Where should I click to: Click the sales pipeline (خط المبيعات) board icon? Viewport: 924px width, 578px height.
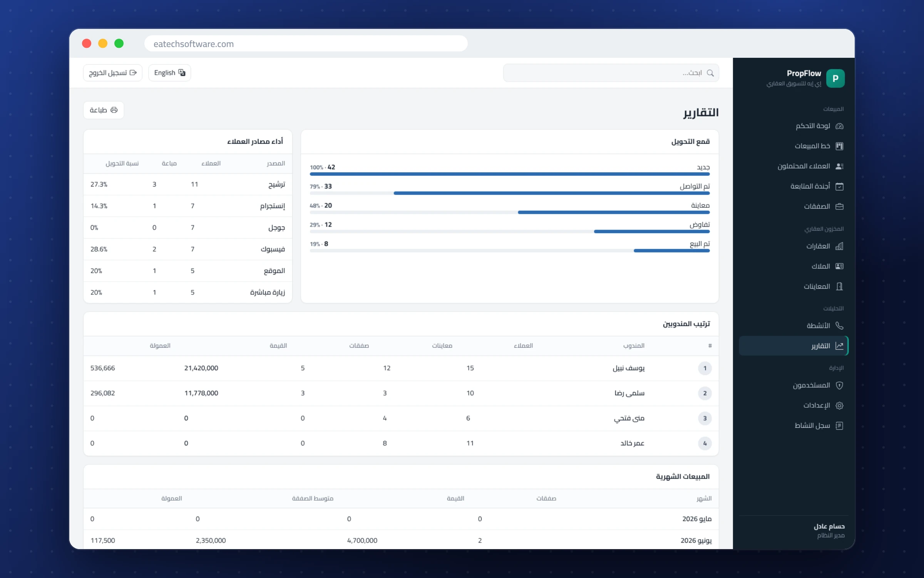839,146
